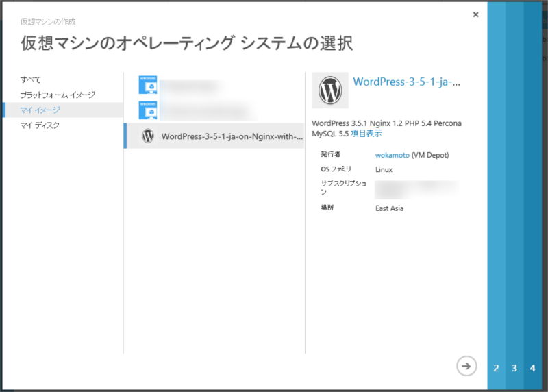Click the OS ファミリ label
The image size is (548, 392).
[x=336, y=169]
